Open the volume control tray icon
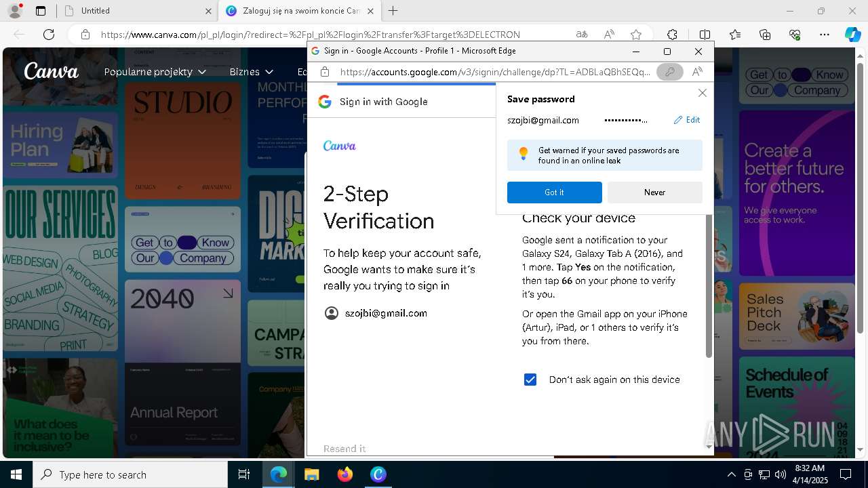This screenshot has height=488, width=868. [780, 474]
